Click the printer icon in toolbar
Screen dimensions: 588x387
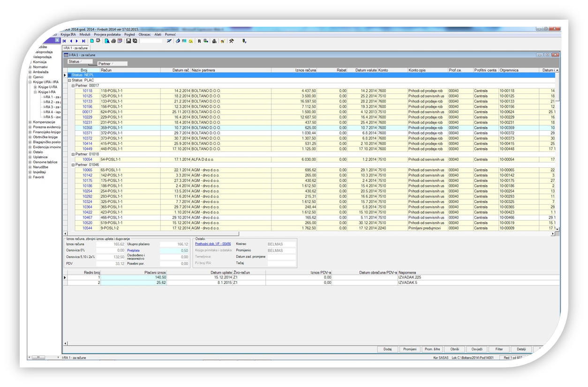pyautogui.click(x=113, y=41)
